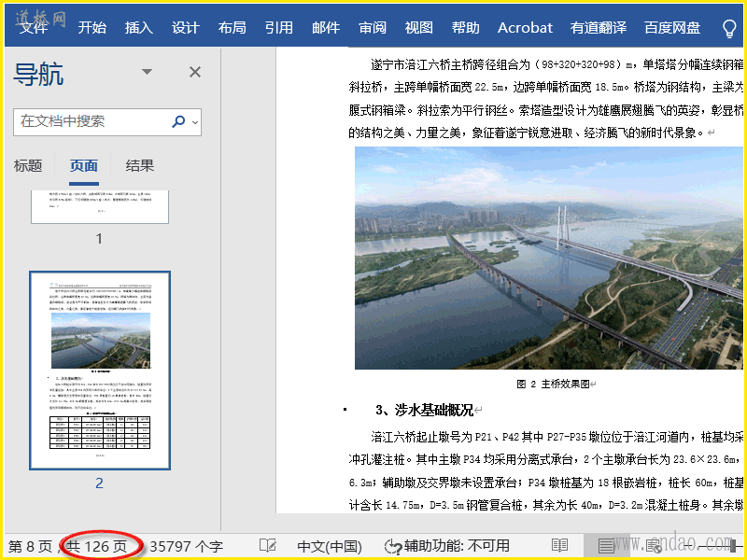The image size is (747, 560).
Task: Click the Tell Me lightbulb icon
Action: [729, 28]
